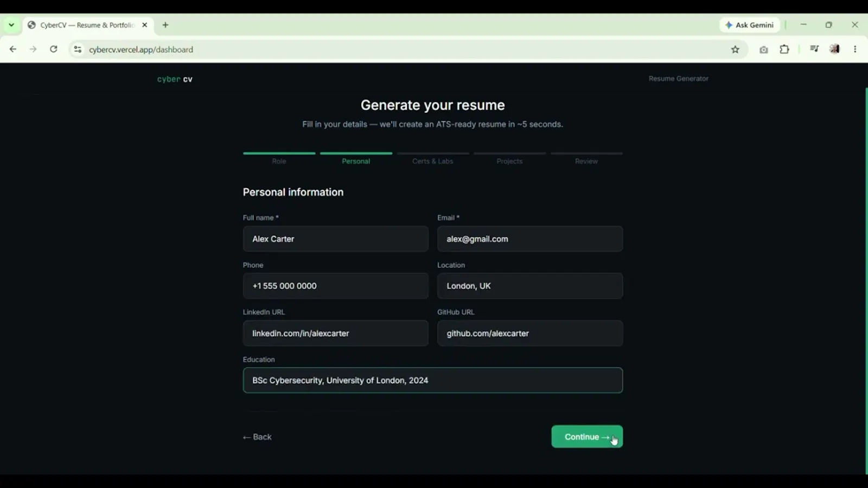Go to the Role step

(279, 158)
